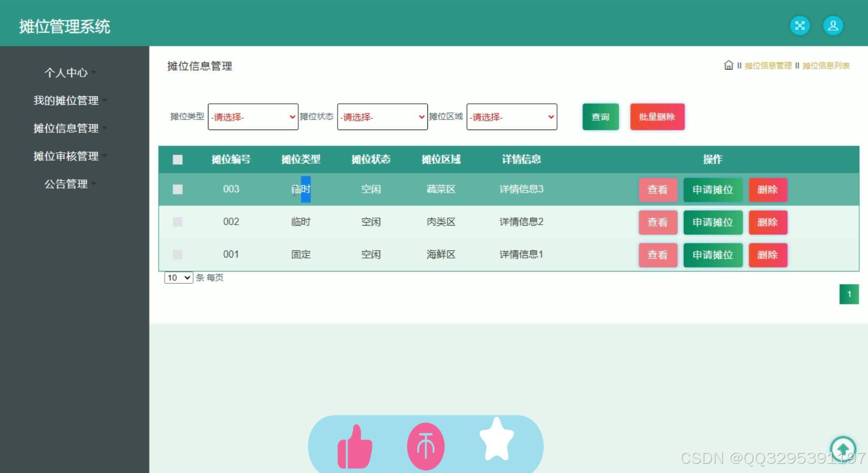Click the 肉类区 area cell
Viewport: 868px width, 473px height.
[x=441, y=222]
